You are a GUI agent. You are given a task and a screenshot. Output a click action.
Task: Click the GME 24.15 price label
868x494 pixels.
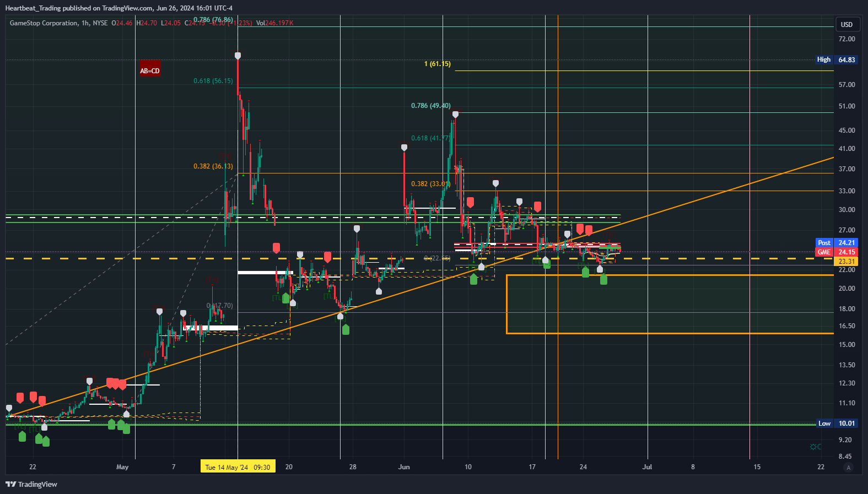pos(837,252)
